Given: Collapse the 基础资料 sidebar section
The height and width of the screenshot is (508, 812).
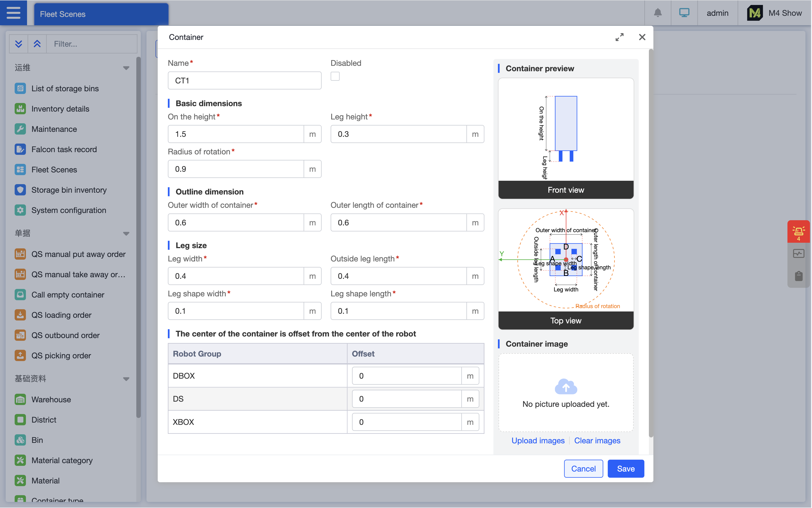Looking at the screenshot, I should click(126, 379).
